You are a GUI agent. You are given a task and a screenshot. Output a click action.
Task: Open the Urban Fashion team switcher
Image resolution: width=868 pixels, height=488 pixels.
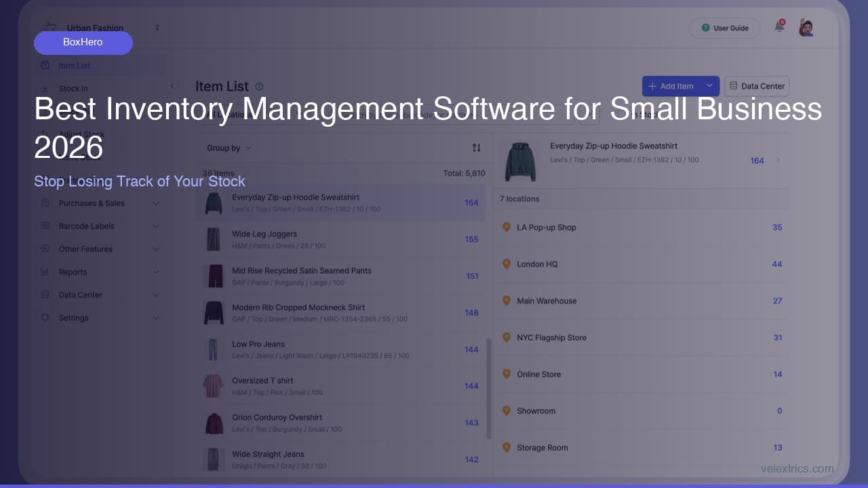click(x=102, y=28)
